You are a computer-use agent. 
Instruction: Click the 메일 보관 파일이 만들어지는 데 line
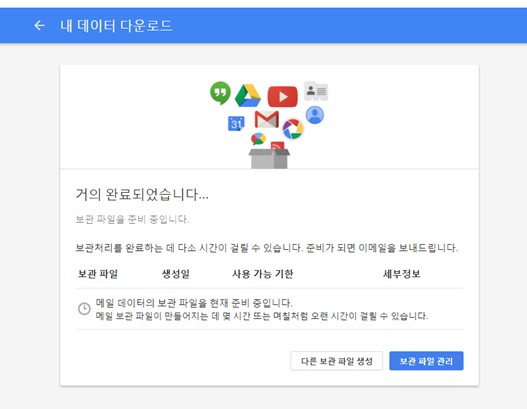(x=262, y=316)
